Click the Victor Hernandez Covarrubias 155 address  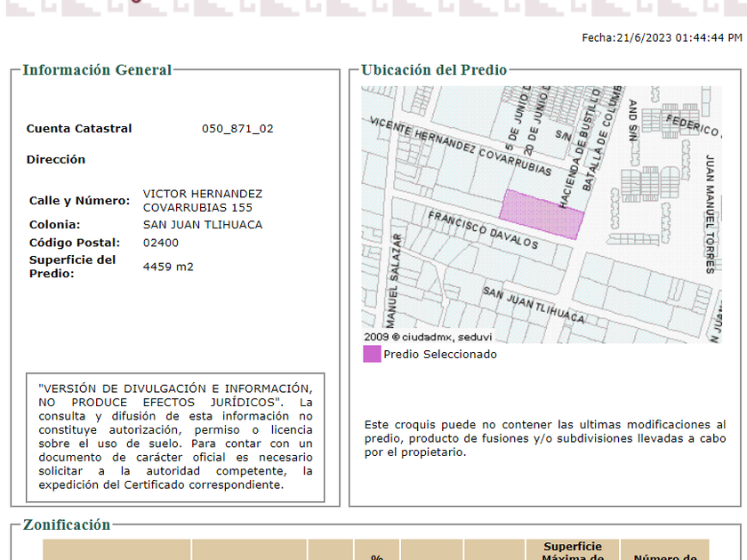coord(202,200)
